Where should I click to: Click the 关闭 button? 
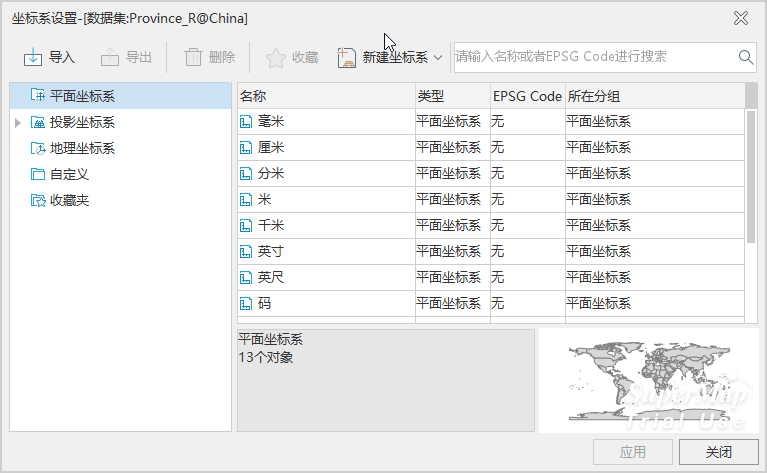point(717,452)
